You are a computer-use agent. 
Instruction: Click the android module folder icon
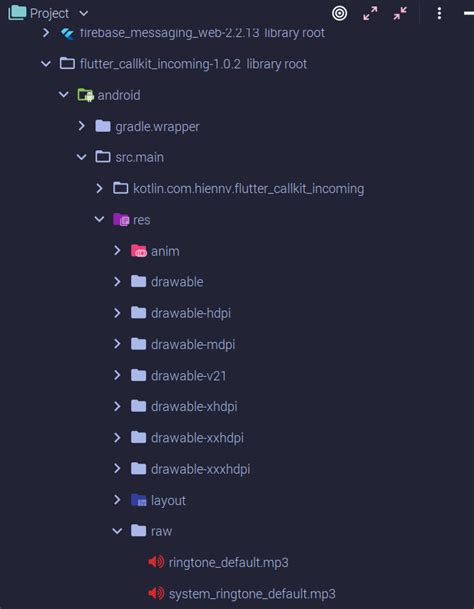(85, 95)
